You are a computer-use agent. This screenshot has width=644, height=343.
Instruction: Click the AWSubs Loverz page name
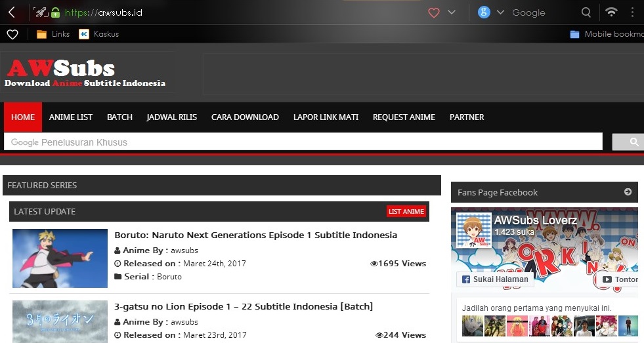tap(535, 220)
